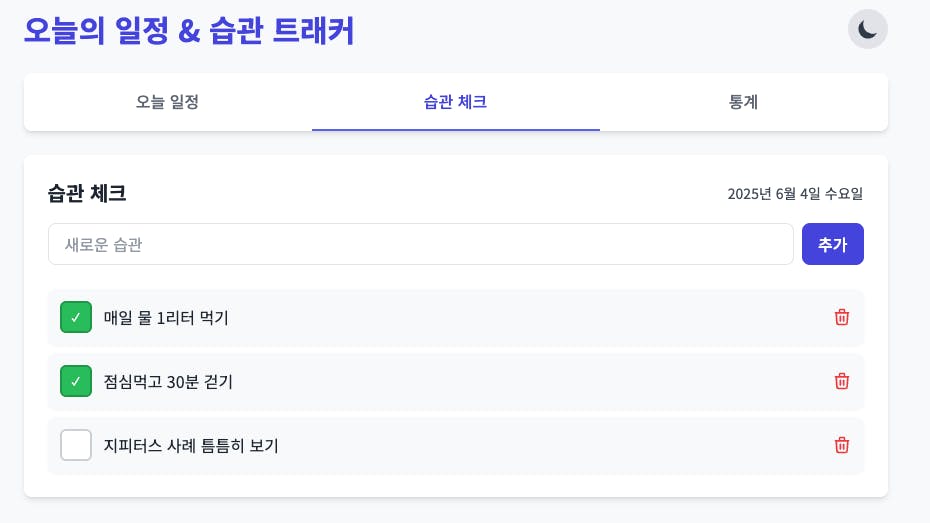The height and width of the screenshot is (523, 930).
Task: Click blank space in the 지피터스 habit row
Action: pyautogui.click(x=552, y=445)
